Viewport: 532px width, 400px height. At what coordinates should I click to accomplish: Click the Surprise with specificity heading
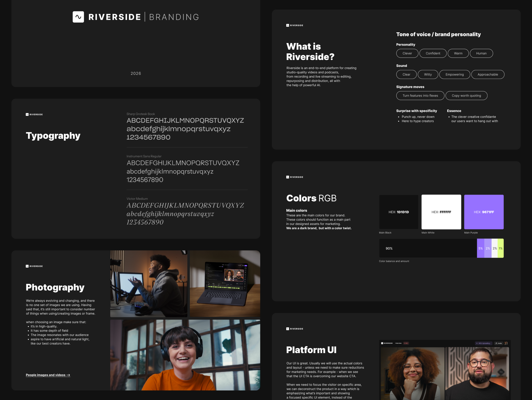click(x=416, y=111)
